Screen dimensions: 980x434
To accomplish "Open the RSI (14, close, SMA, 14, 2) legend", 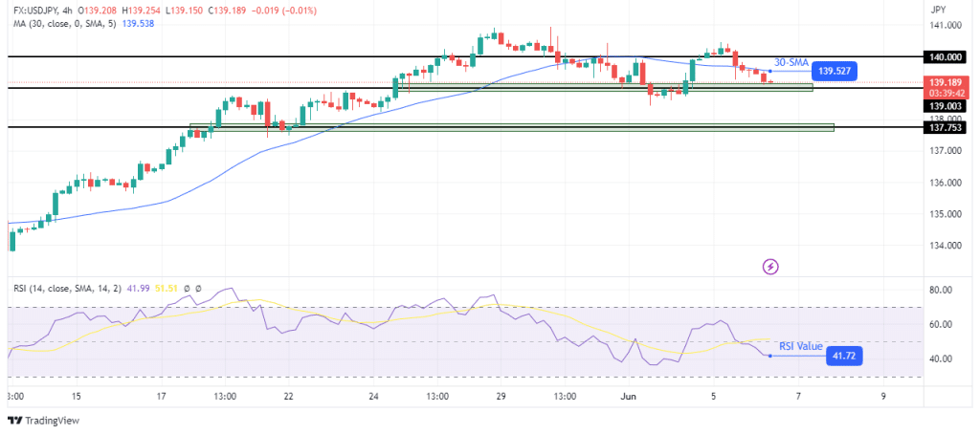I will click(x=70, y=289).
